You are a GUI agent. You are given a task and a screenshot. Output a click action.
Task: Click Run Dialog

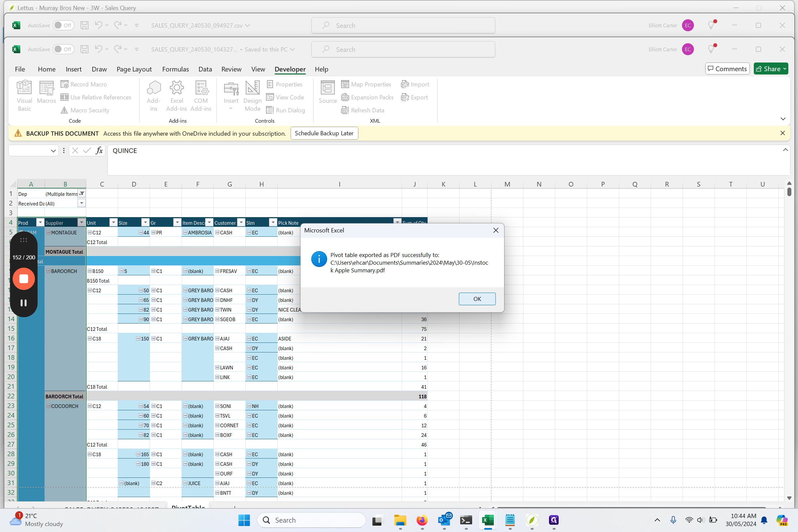point(286,110)
